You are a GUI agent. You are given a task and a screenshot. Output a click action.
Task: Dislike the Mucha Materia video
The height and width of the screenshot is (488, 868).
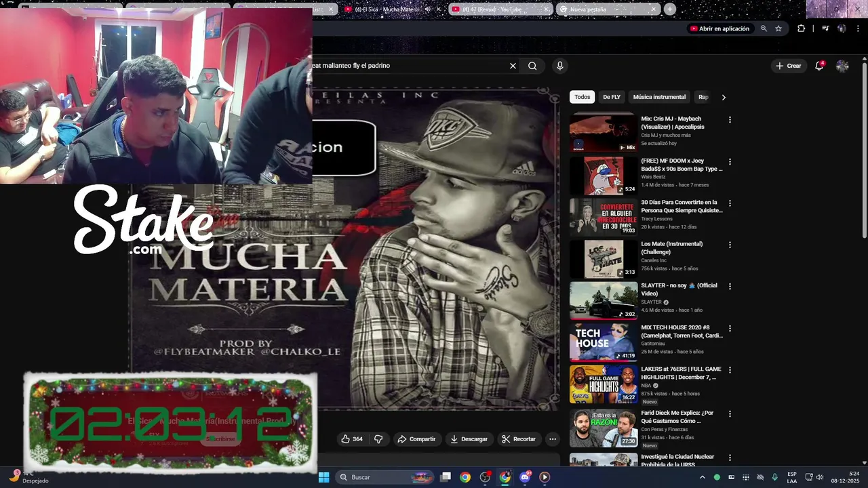pos(378,439)
